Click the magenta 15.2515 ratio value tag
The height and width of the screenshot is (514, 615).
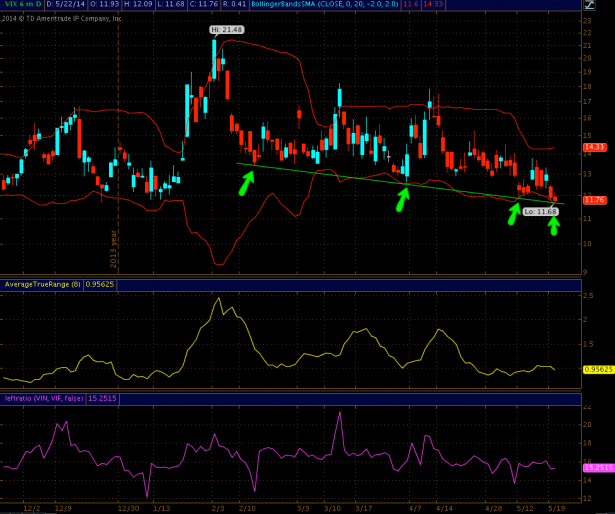tap(596, 467)
